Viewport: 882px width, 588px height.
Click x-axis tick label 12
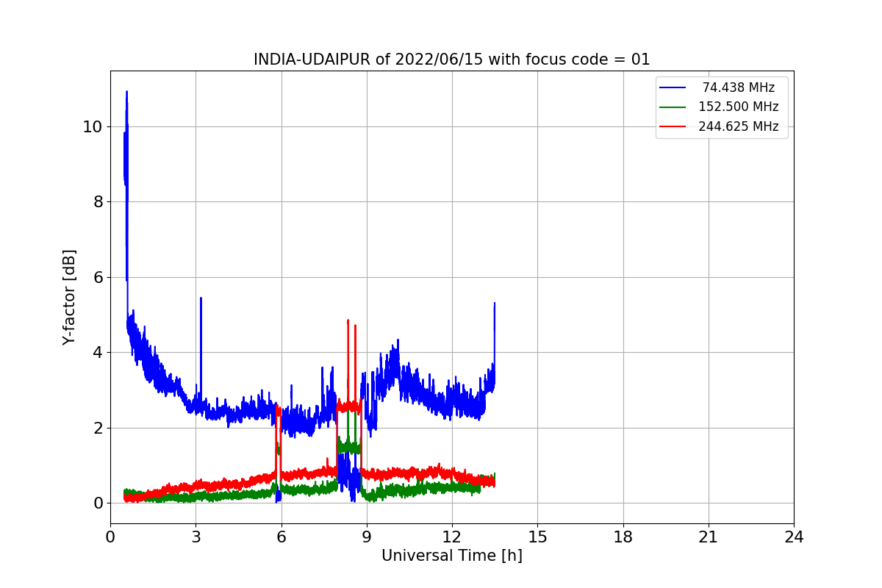coord(452,537)
